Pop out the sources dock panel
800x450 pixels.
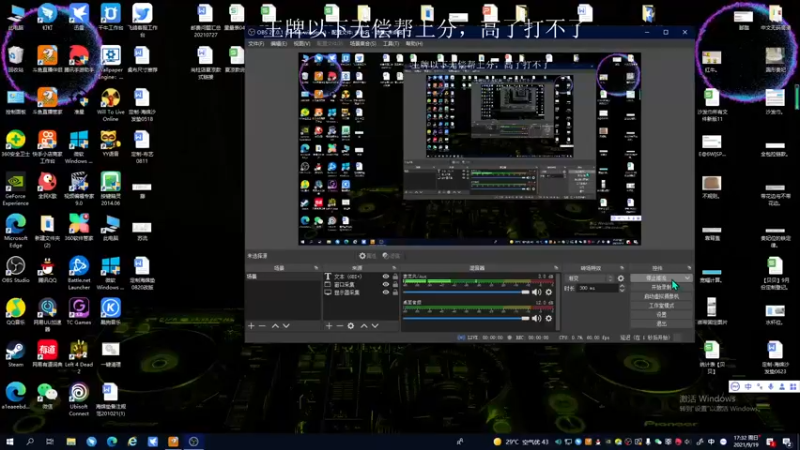394,268
